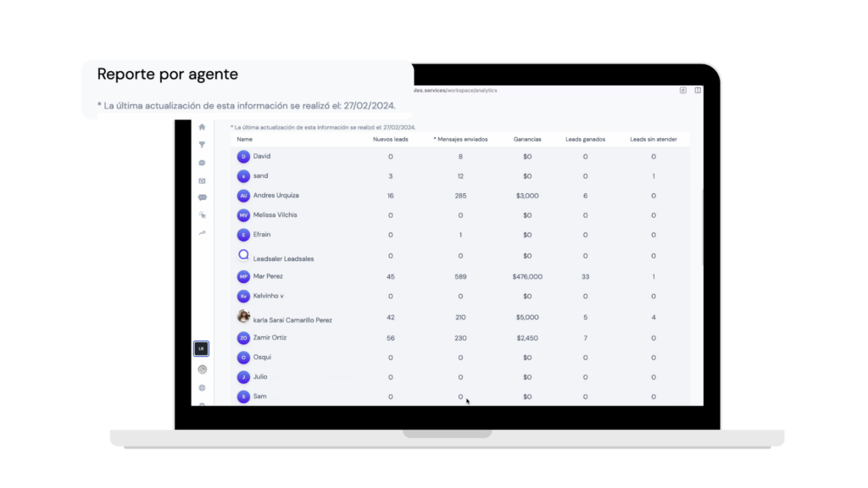Open Mar Perez agent row

pyautogui.click(x=460, y=277)
